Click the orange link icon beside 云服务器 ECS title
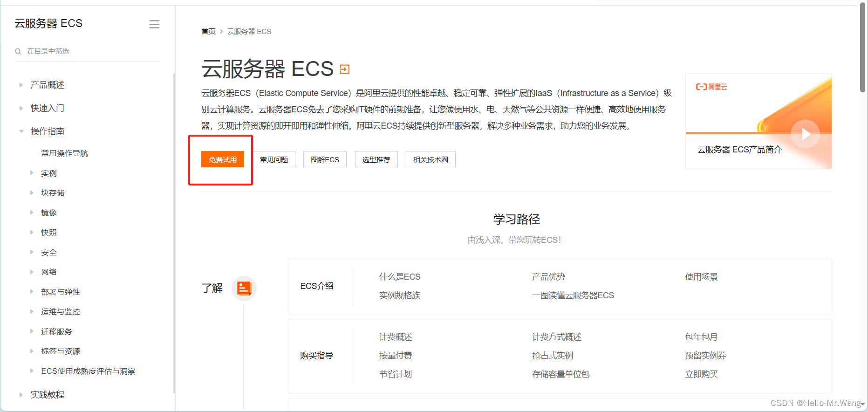Image resolution: width=868 pixels, height=412 pixels. [x=344, y=69]
